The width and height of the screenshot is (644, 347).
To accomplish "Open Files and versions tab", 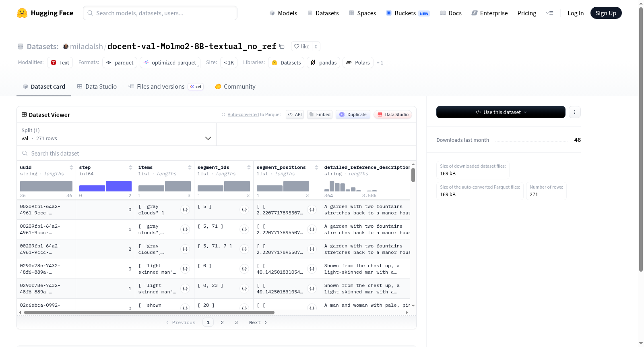I will click(166, 87).
